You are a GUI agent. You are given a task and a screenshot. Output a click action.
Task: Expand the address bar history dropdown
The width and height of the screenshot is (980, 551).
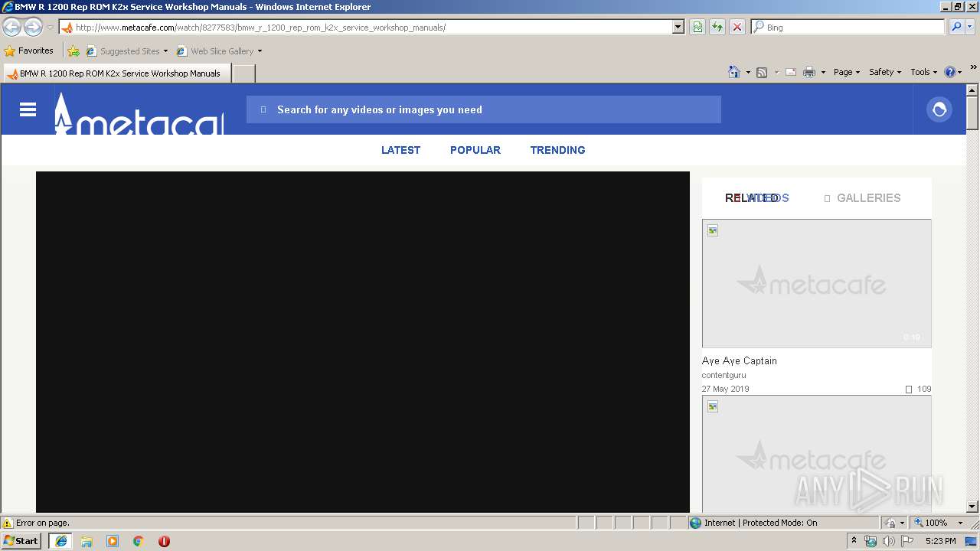(x=678, y=28)
